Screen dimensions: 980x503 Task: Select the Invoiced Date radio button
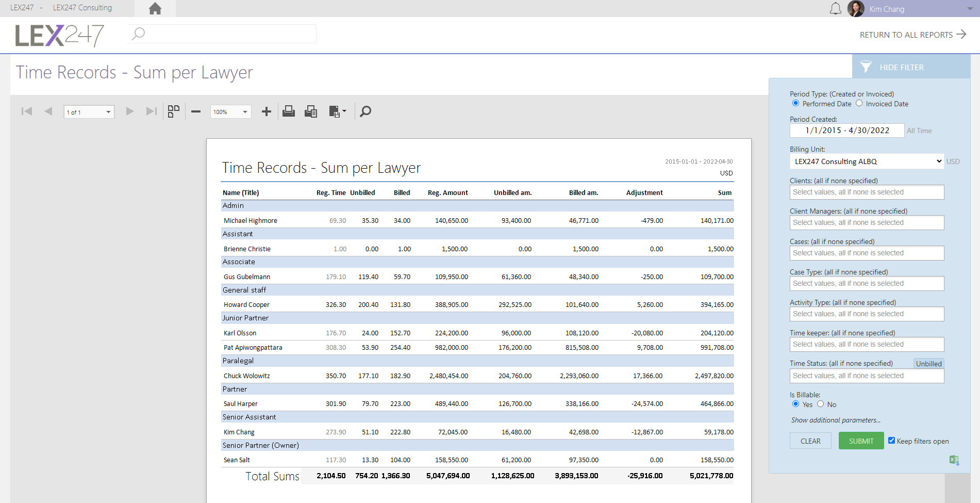tap(859, 103)
